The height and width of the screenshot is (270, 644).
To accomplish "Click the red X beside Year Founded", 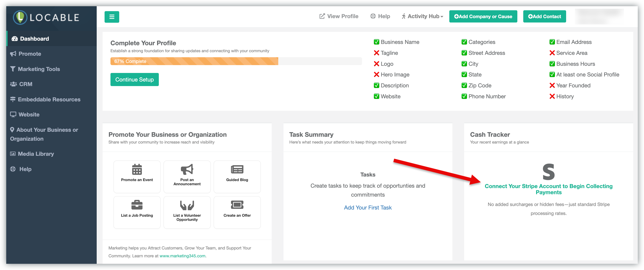I will click(x=552, y=86).
